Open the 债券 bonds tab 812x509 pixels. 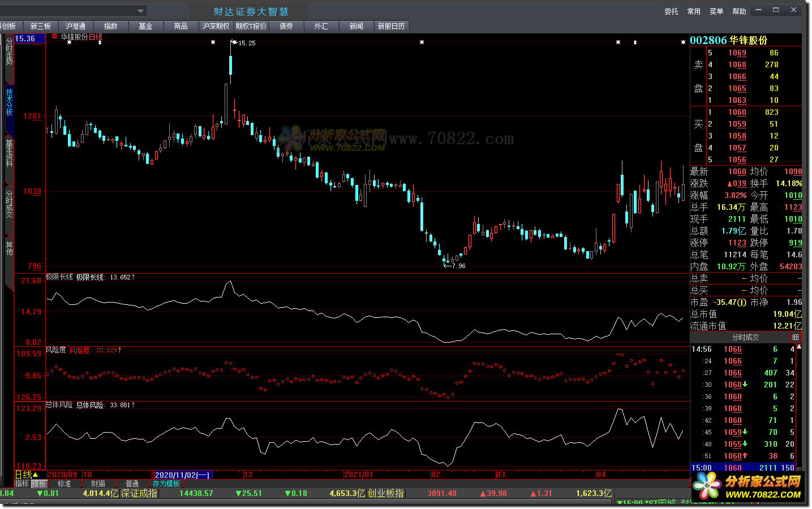click(286, 26)
